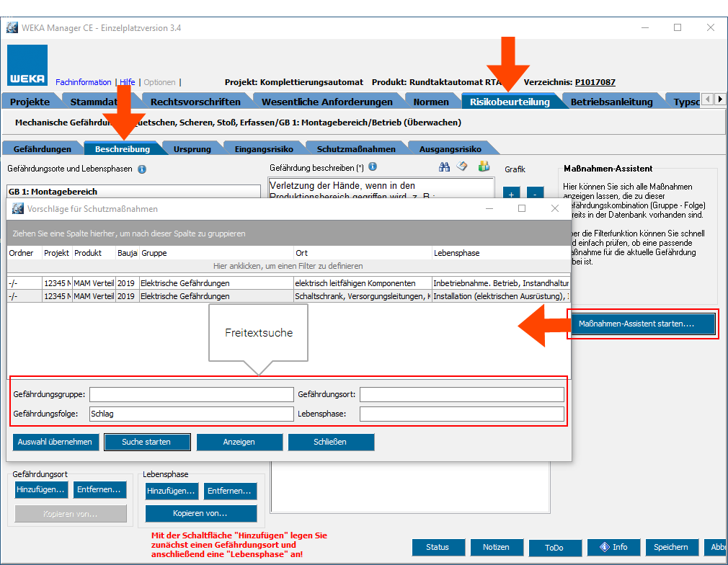The image size is (728, 565).
Task: Click the WEKA logo
Action: pyautogui.click(x=27, y=66)
